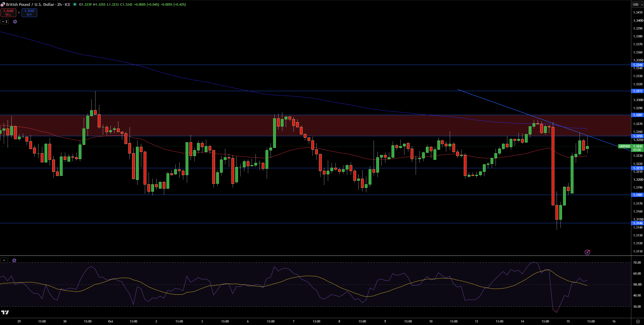Open the USD currency dropdown

(638, 4)
